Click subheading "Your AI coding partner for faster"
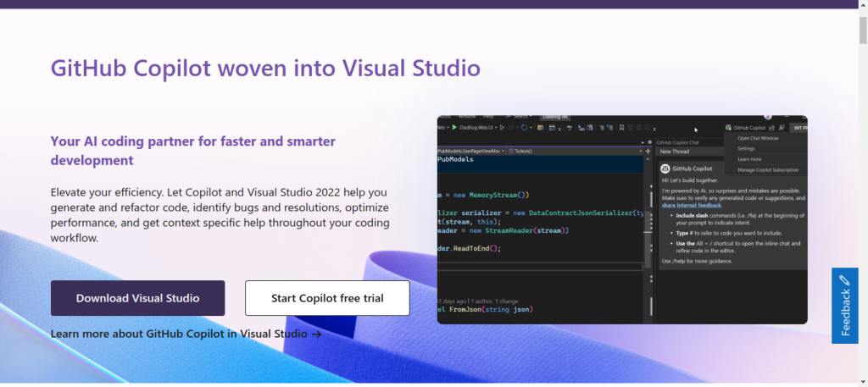Image resolution: width=868 pixels, height=387 pixels. [192, 151]
